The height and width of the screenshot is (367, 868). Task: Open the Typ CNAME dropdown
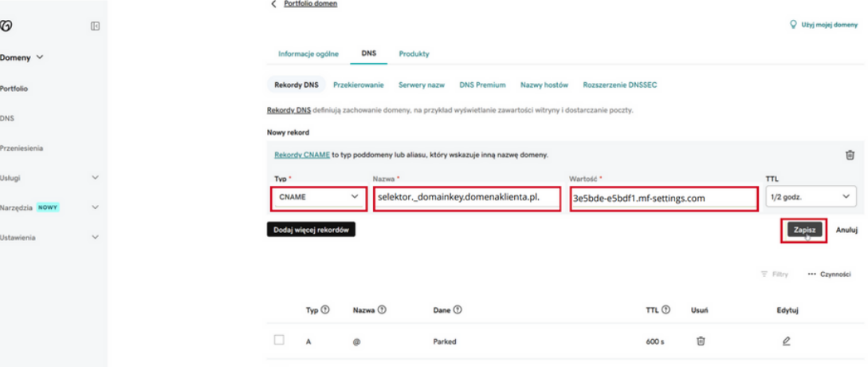coord(317,197)
